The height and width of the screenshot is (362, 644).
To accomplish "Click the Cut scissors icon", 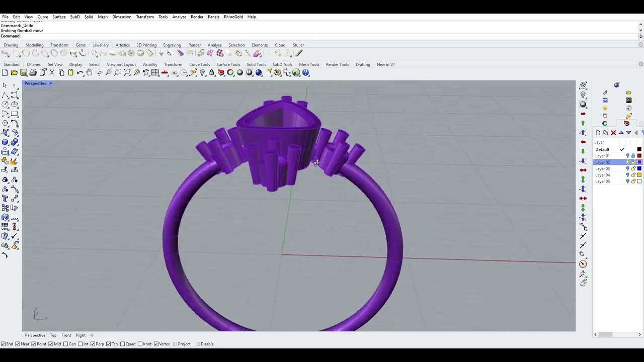I will [x=52, y=73].
